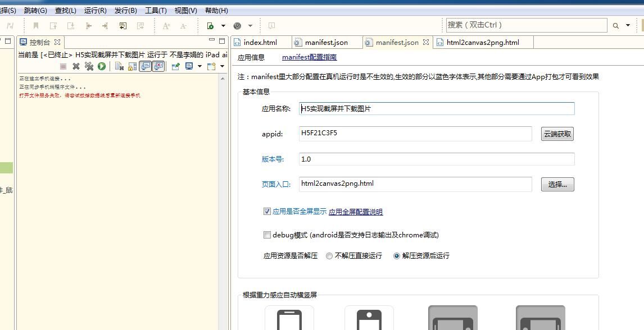Uncheck the 应用是否全屏显示 checkbox
The width and height of the screenshot is (644, 330).
click(x=267, y=212)
